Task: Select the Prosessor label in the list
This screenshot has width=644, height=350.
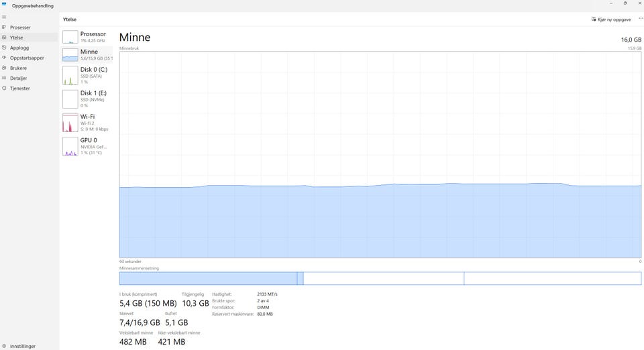Action: coord(93,34)
